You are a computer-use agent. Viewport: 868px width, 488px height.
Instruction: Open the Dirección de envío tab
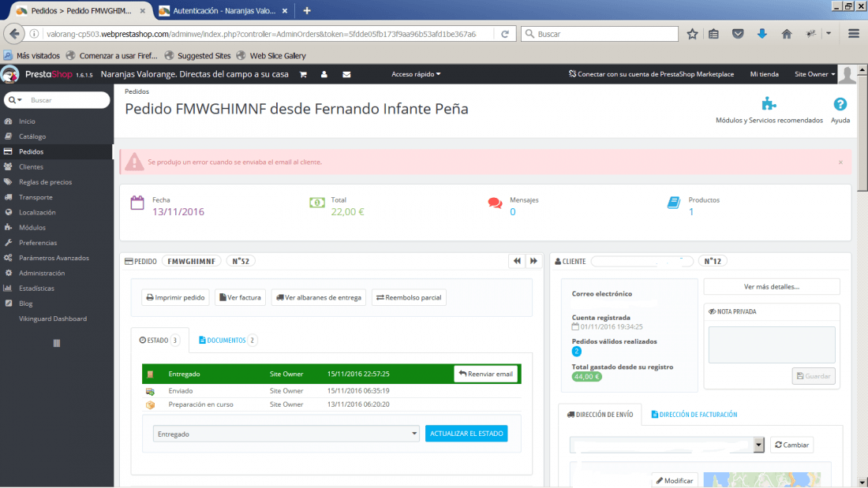600,415
